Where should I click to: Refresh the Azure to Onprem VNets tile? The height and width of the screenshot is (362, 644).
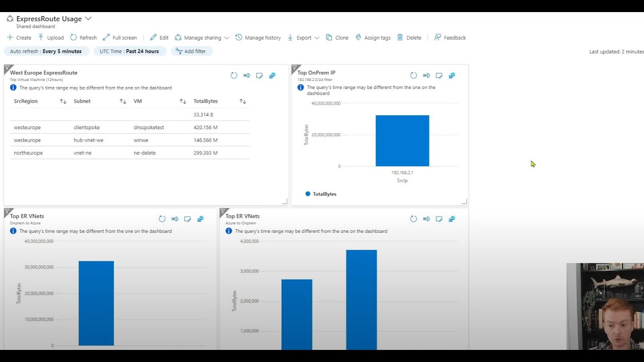(414, 219)
